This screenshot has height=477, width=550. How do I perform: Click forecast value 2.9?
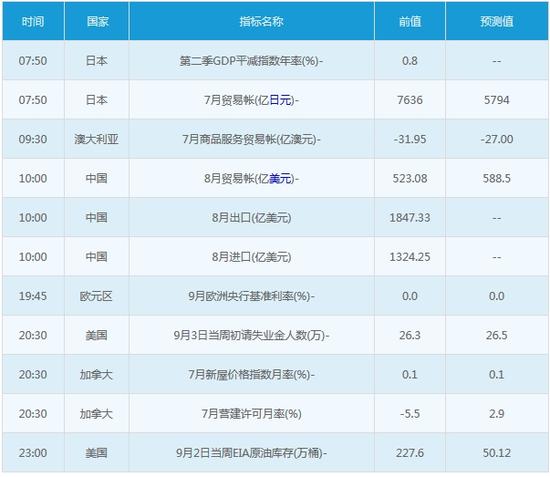point(497,414)
